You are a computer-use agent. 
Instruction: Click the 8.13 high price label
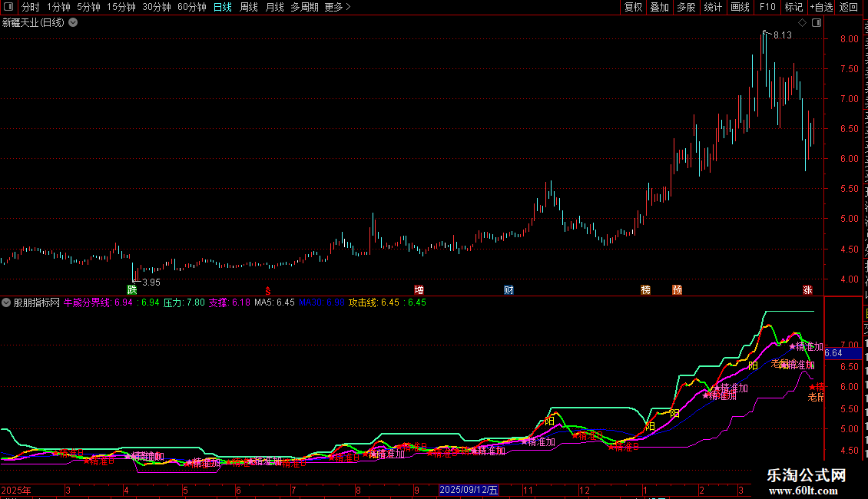pos(782,35)
